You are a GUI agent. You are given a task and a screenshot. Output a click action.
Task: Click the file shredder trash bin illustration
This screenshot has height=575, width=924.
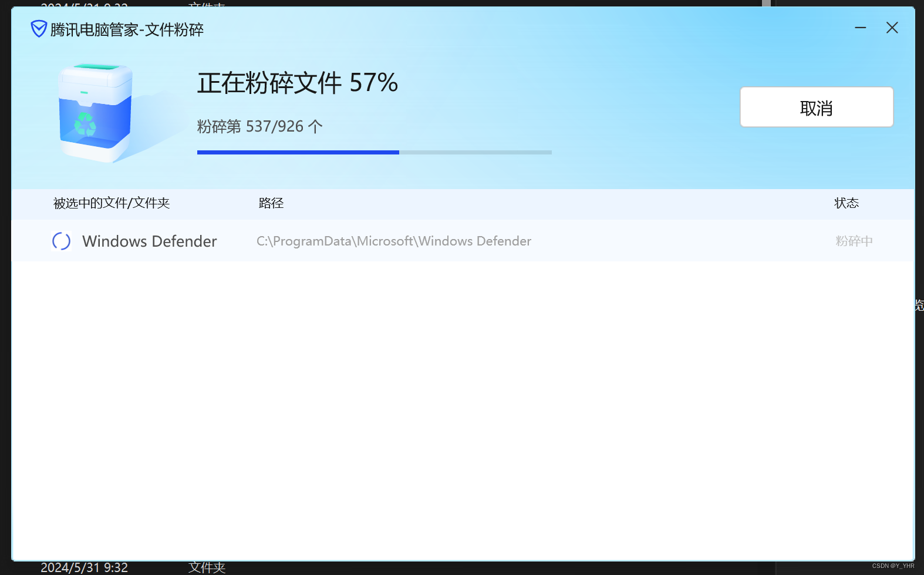pos(96,113)
